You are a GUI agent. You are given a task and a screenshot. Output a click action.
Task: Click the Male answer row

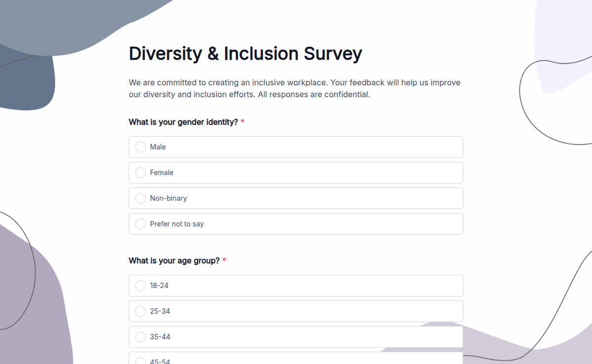coord(296,146)
